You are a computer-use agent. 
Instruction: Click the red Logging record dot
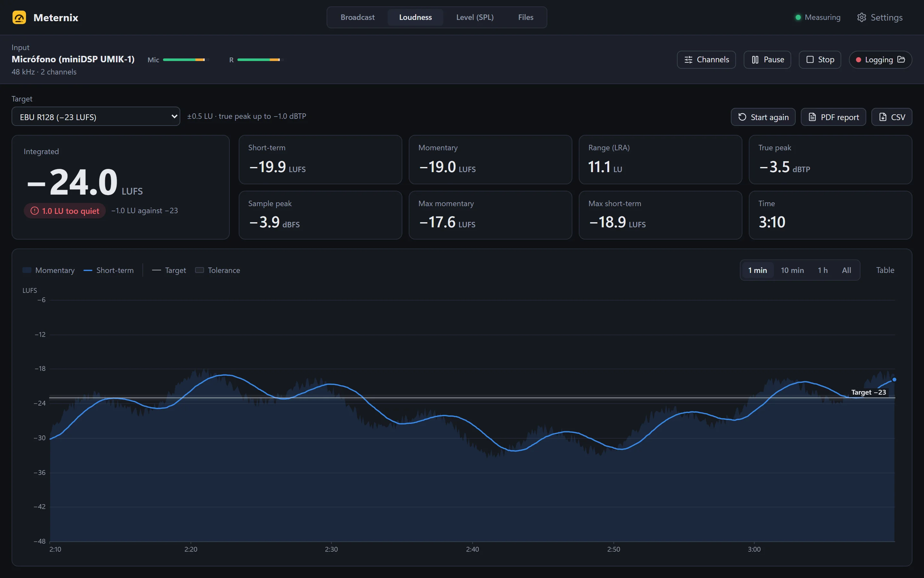point(858,60)
